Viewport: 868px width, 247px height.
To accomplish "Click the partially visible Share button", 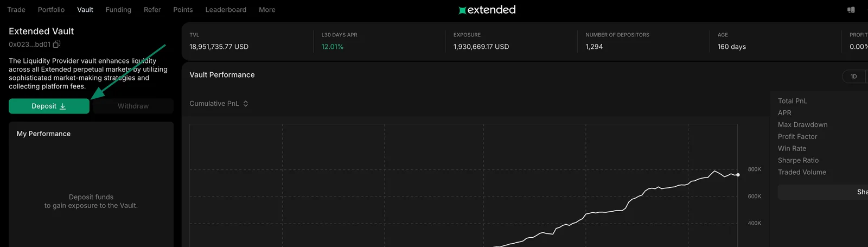I will click(x=823, y=192).
